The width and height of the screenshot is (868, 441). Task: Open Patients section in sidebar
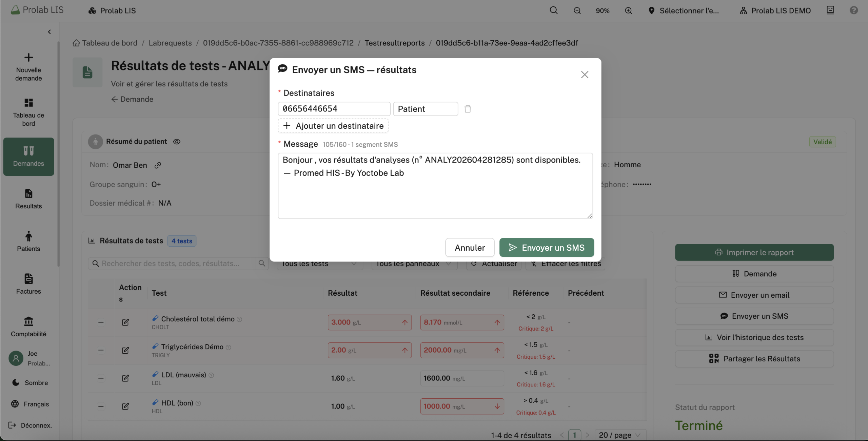(28, 241)
